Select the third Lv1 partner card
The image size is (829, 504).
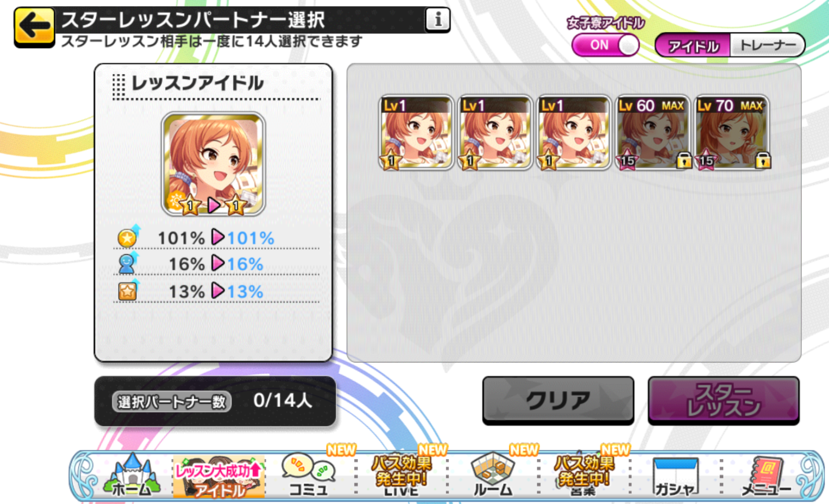pos(573,133)
